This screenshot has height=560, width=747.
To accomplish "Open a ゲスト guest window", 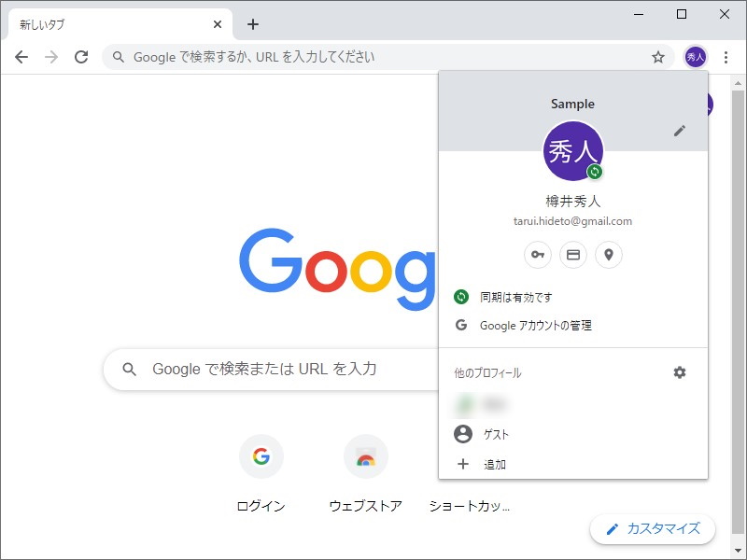I will point(573,434).
